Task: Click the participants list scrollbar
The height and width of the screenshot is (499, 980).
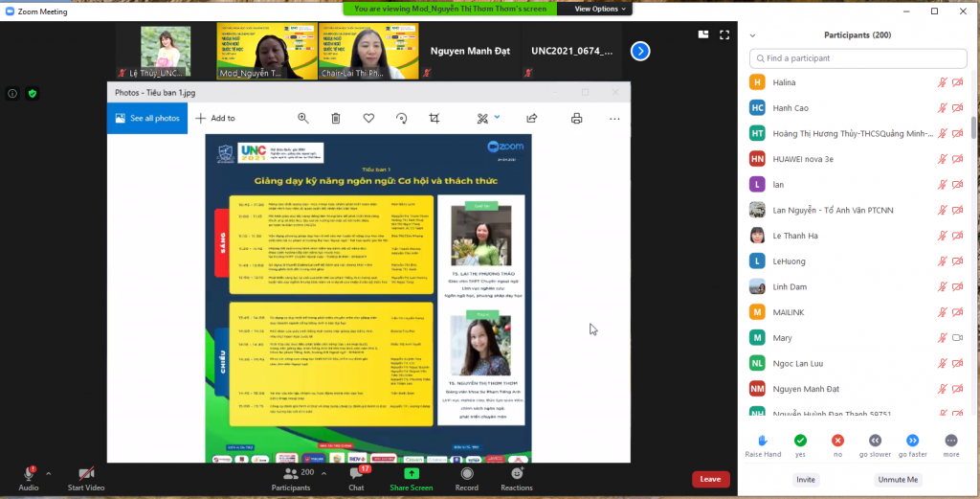Action: tap(973, 127)
